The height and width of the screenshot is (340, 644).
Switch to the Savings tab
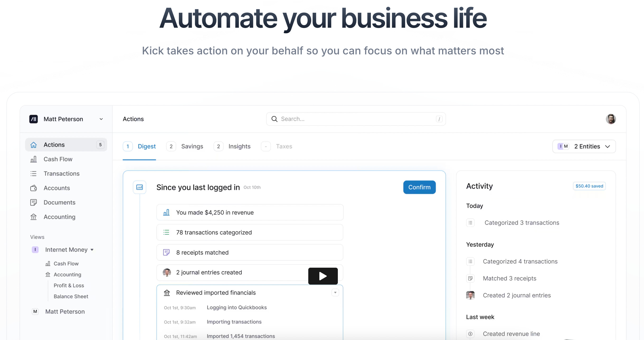[x=192, y=146]
